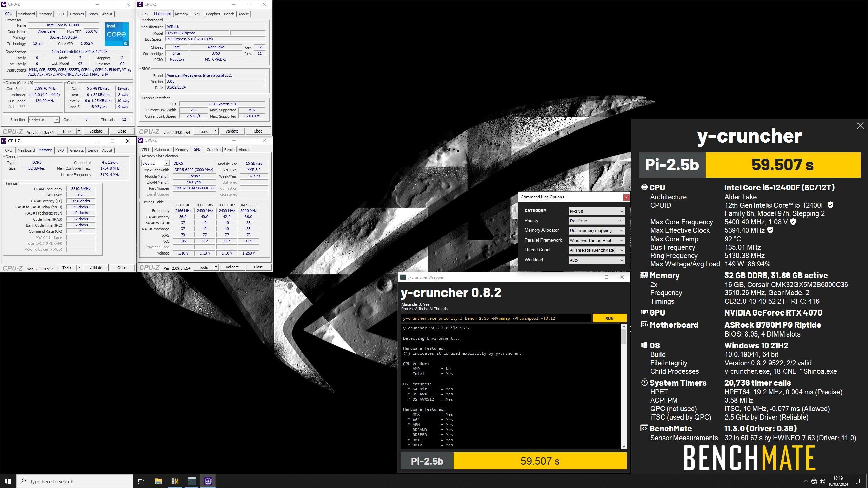Open Workload dropdown set to Auto
868x488 pixels.
596,260
